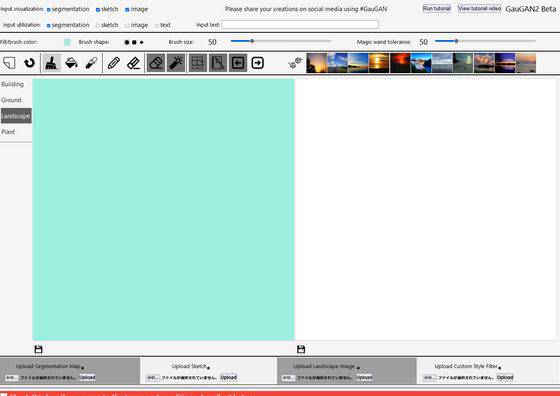Open the Plant label category

click(8, 132)
